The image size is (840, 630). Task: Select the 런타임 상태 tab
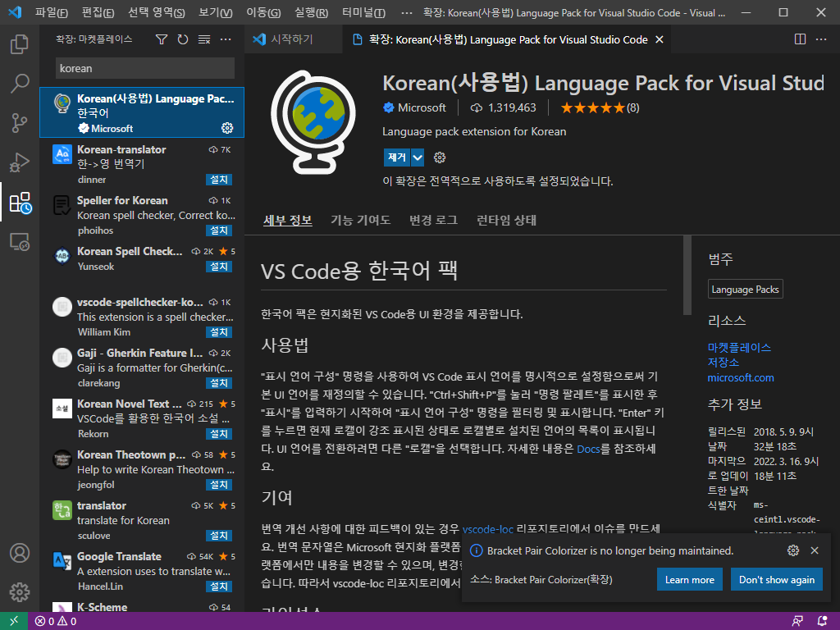[x=506, y=220]
